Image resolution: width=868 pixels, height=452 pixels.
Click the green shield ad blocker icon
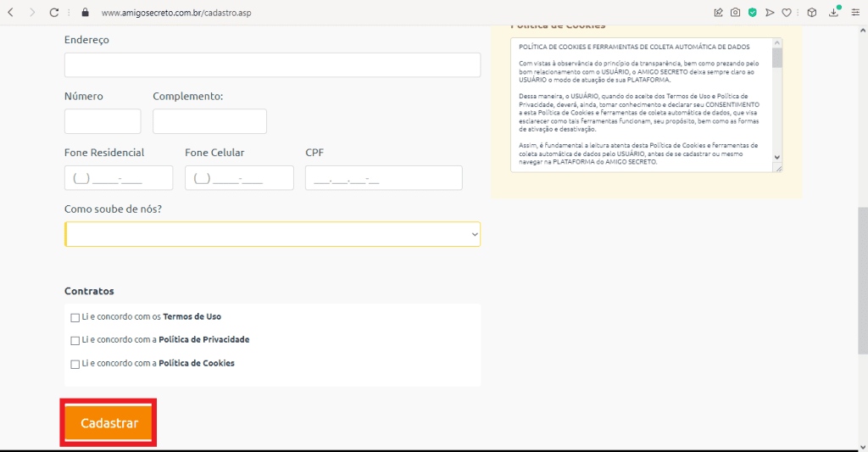752,13
